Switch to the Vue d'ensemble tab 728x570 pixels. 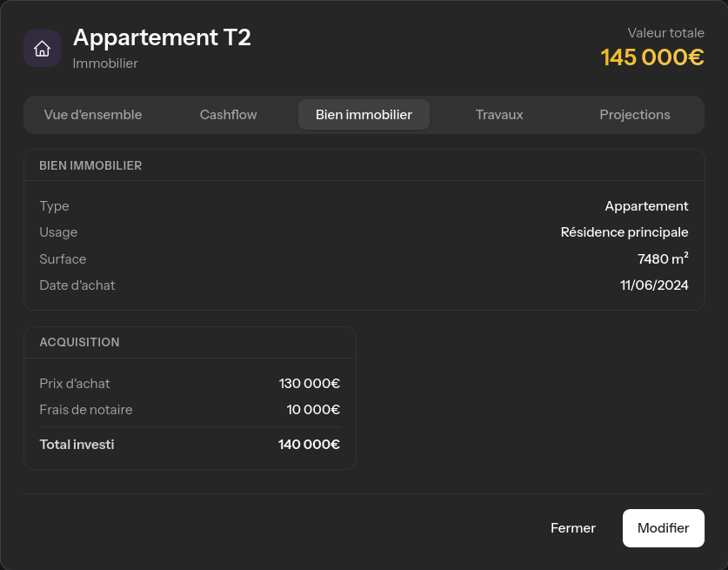(x=93, y=114)
